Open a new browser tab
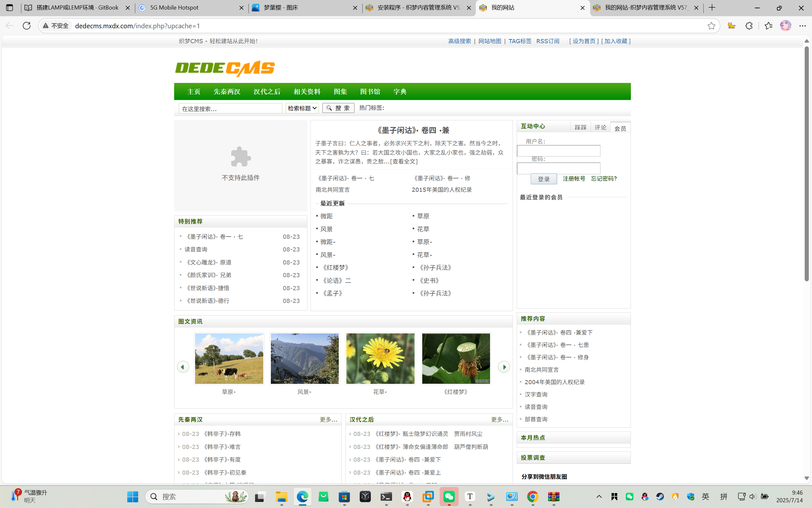Screen dimensions: 812x508 tap(712, 7)
